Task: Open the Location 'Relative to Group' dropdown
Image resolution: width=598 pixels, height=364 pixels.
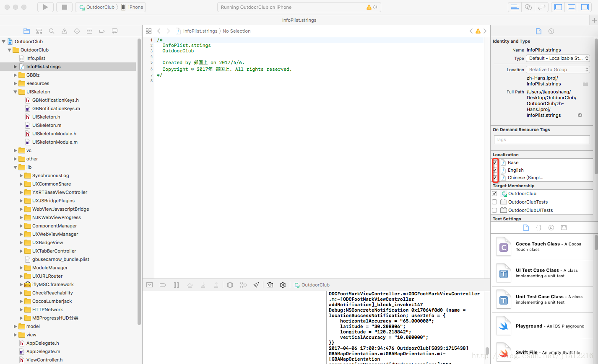Action: tap(558, 70)
